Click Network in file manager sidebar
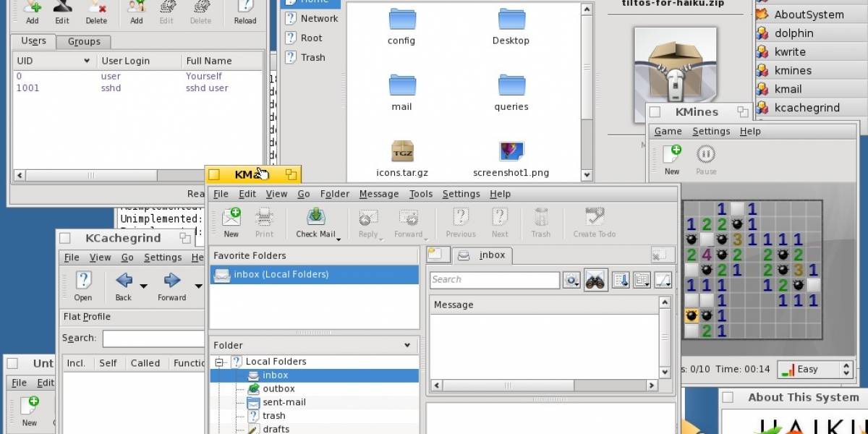868x434 pixels. (x=312, y=18)
